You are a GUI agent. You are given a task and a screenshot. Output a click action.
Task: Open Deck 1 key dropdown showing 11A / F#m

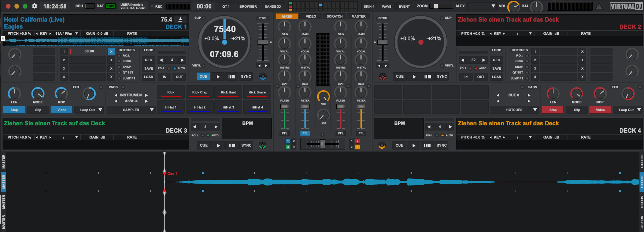tap(77, 33)
